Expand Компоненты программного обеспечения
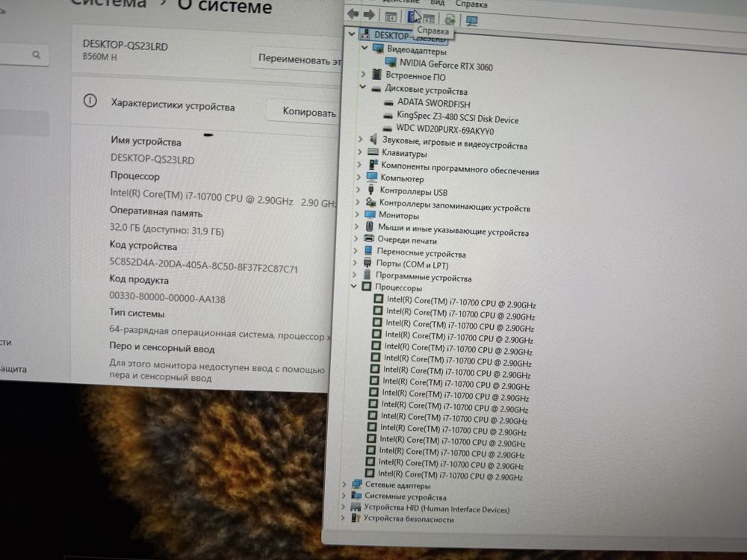The height and width of the screenshot is (560, 747). [359, 164]
